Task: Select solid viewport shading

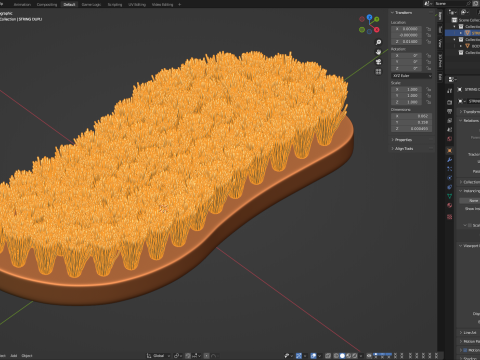Action: click(x=342, y=356)
